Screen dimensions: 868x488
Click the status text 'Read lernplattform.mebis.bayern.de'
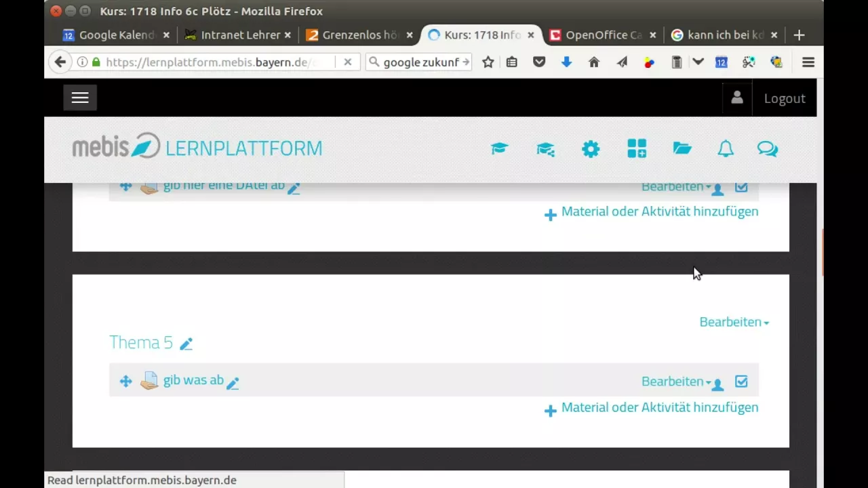pos(142,480)
